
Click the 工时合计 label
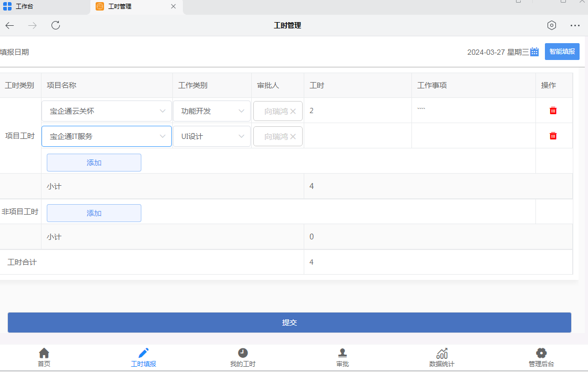[x=22, y=262]
